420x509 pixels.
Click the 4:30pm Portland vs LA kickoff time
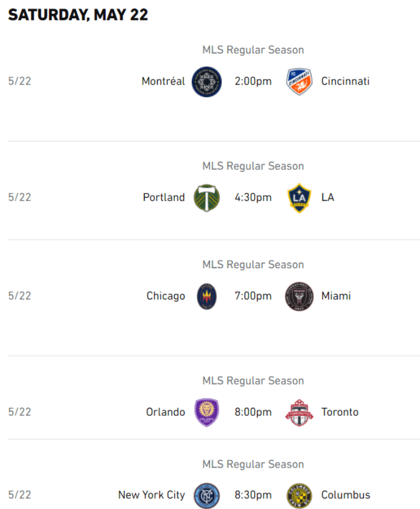click(x=253, y=198)
